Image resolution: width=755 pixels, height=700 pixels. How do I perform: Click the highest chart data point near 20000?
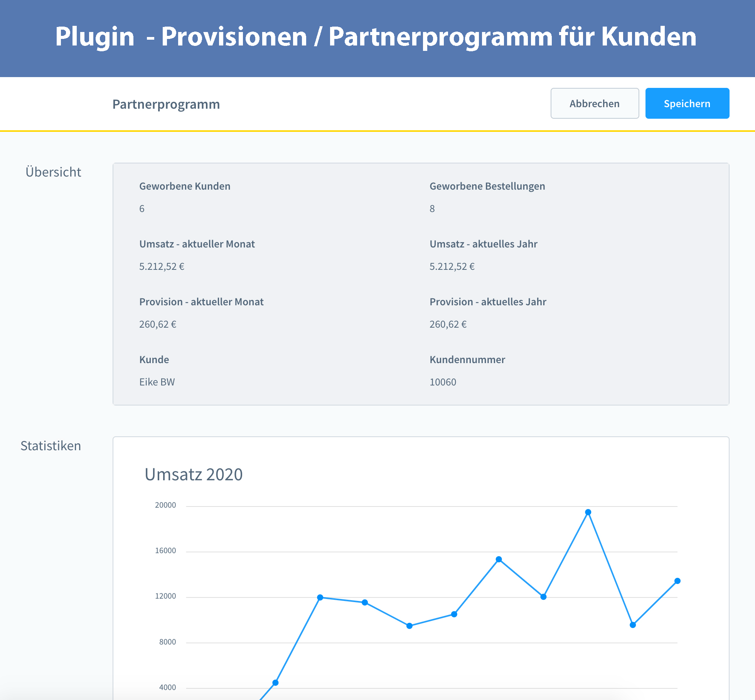[x=588, y=512]
